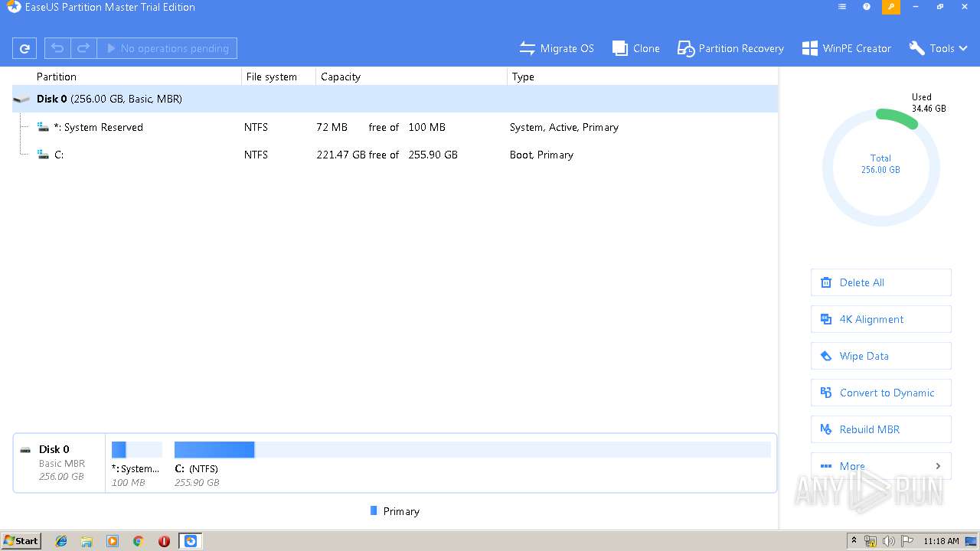This screenshot has width=980, height=551.
Task: Click the Delete All button
Action: click(x=880, y=282)
